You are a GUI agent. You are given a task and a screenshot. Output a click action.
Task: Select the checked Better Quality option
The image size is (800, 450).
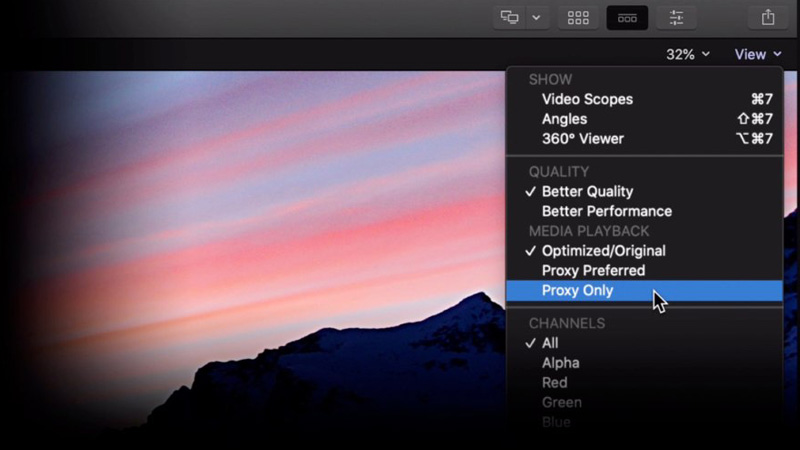tap(587, 191)
